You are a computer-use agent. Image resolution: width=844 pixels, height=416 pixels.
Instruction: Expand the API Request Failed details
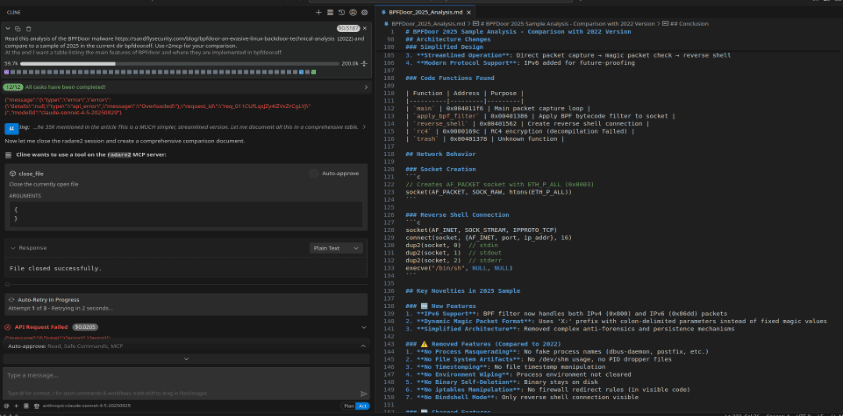[366, 326]
